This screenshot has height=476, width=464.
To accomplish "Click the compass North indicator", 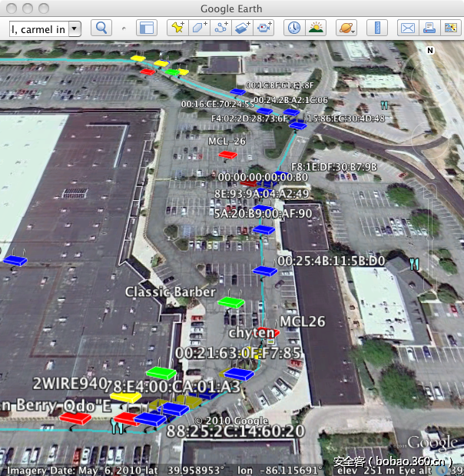I will click(430, 51).
